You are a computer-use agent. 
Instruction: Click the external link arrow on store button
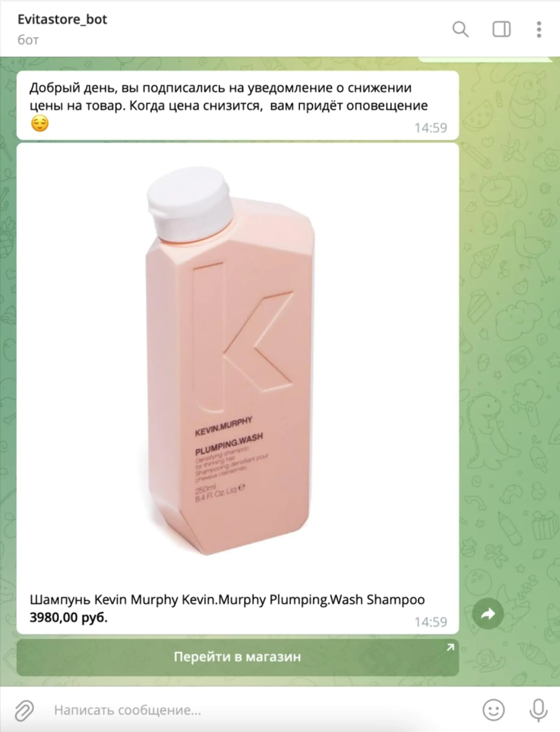click(450, 648)
